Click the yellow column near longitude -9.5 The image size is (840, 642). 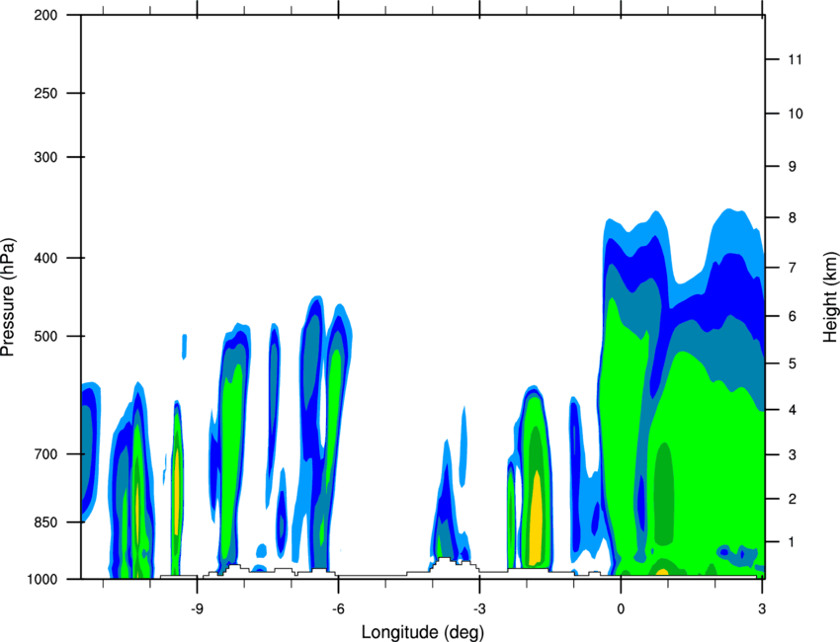[x=176, y=493]
